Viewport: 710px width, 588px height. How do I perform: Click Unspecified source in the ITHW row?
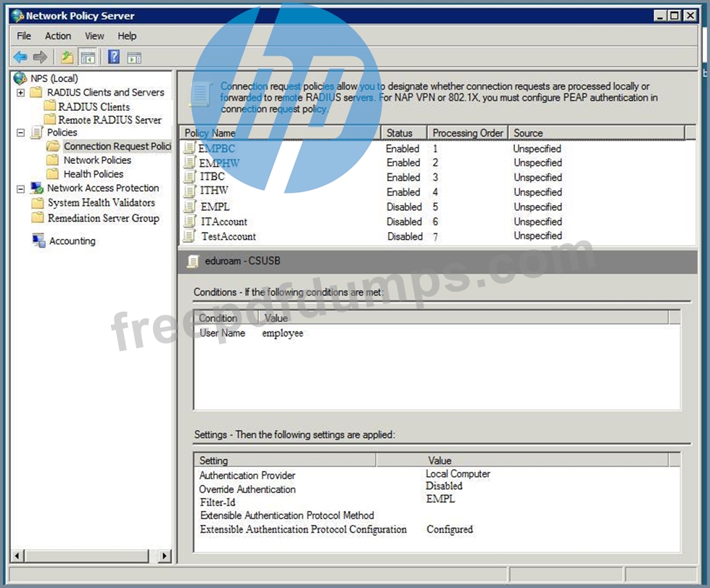click(538, 192)
